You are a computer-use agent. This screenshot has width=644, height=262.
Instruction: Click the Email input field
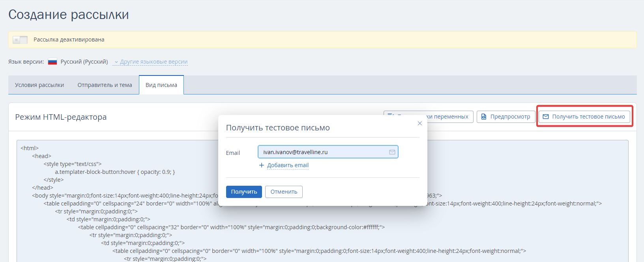coord(328,152)
